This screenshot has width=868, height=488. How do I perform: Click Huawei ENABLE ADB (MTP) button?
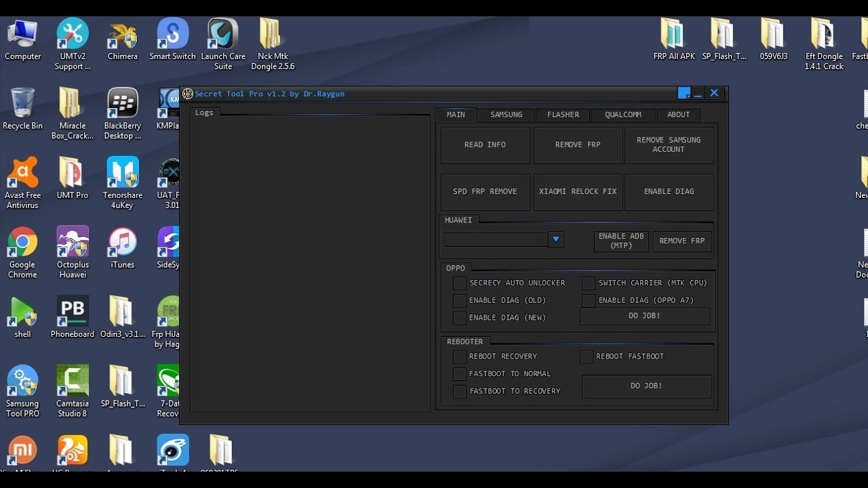tap(621, 241)
